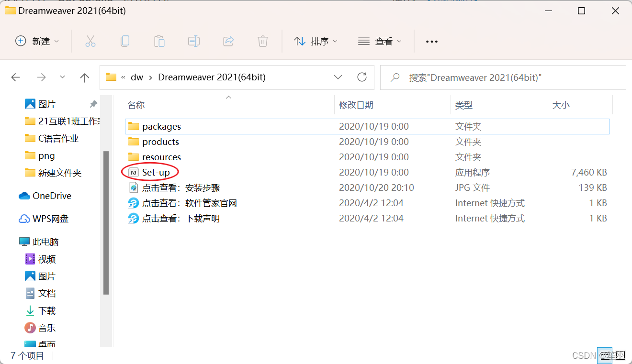Open the 查看 view dropdown

click(x=380, y=42)
